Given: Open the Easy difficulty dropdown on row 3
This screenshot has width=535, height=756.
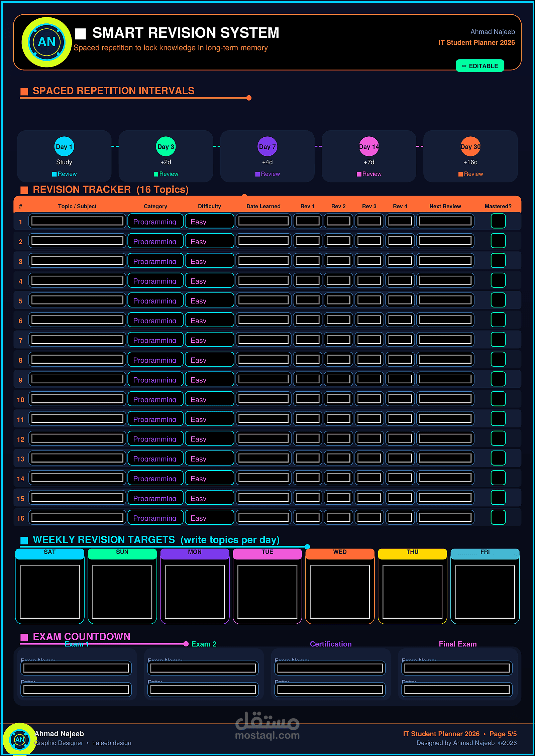Looking at the screenshot, I should tap(209, 260).
